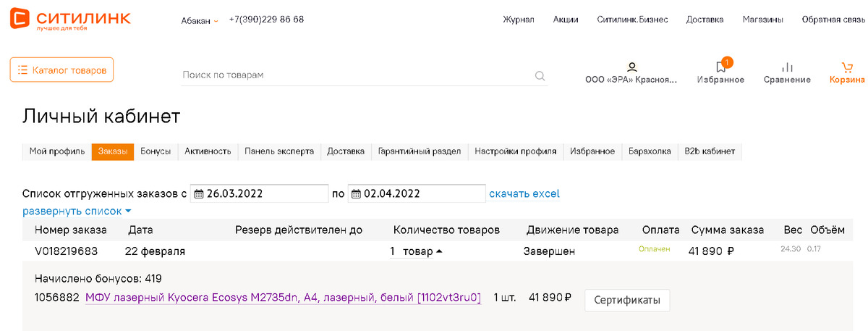Viewport: 868px width, 331px height.
Task: Select the Настройки профиля tab
Action: pos(515,151)
